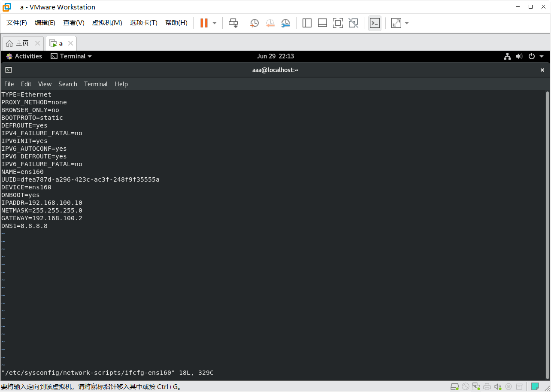Click the UUID line in the file

(80, 179)
